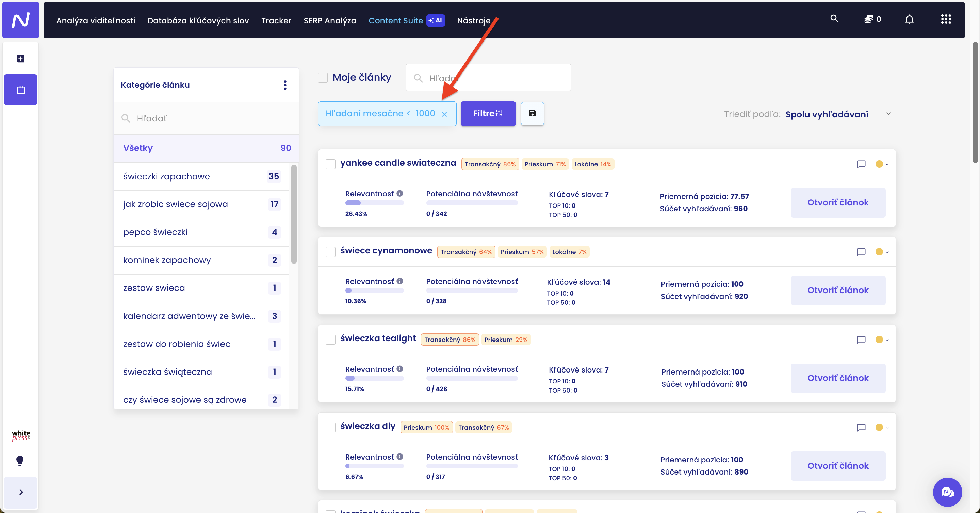Open the comment icon for yankee candle swiateczna

pyautogui.click(x=861, y=164)
